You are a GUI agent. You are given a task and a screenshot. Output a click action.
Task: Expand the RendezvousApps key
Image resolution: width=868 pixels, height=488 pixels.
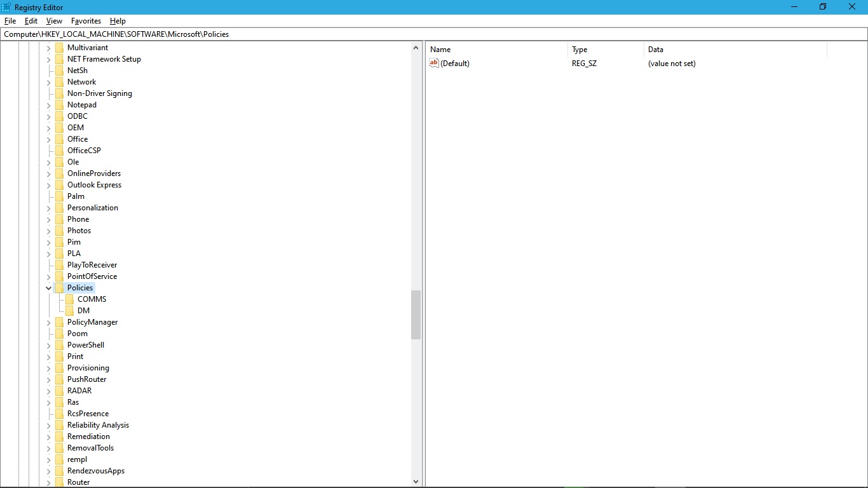pyautogui.click(x=49, y=471)
